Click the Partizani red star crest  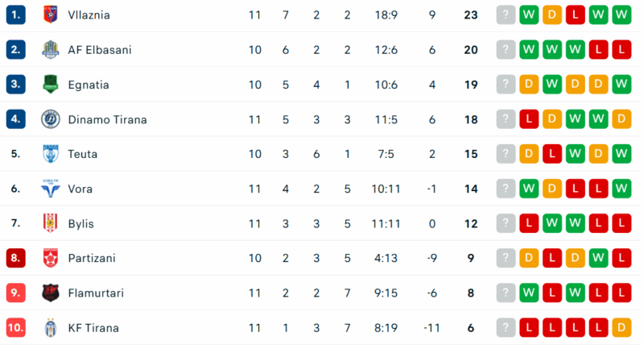click(51, 258)
